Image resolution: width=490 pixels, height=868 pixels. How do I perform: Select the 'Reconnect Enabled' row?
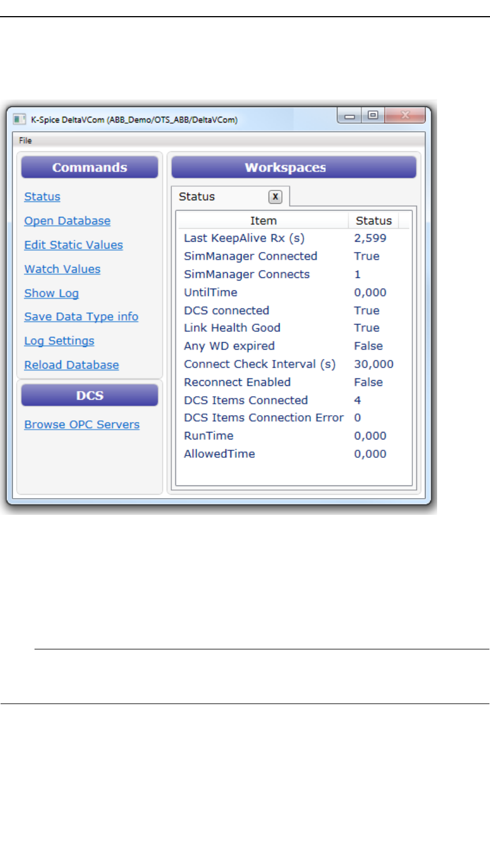coord(294,383)
